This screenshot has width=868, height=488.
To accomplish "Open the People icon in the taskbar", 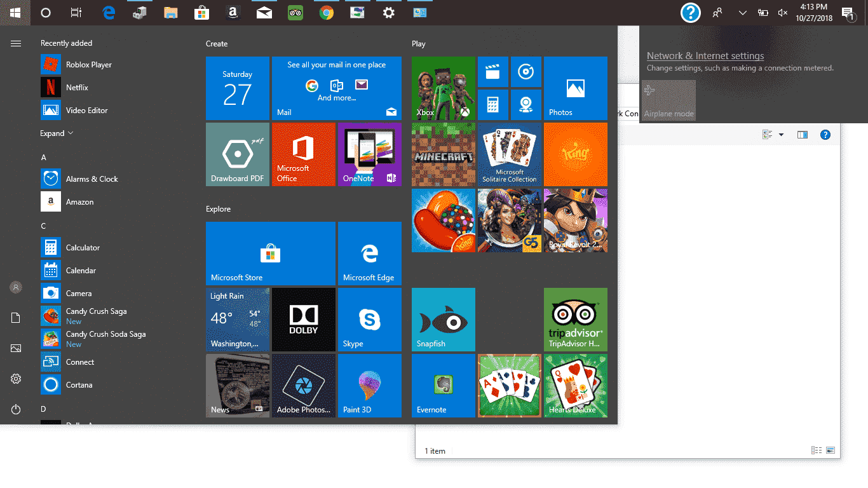I will pos(717,13).
